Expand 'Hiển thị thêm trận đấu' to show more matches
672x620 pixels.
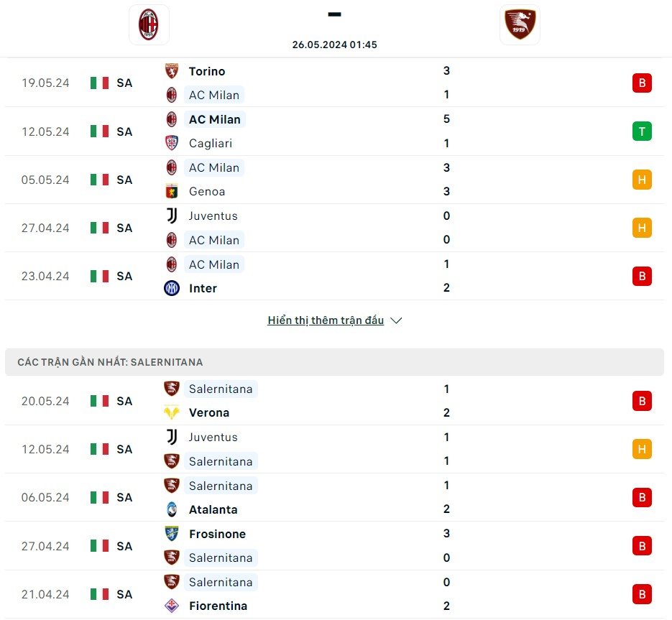point(326,320)
